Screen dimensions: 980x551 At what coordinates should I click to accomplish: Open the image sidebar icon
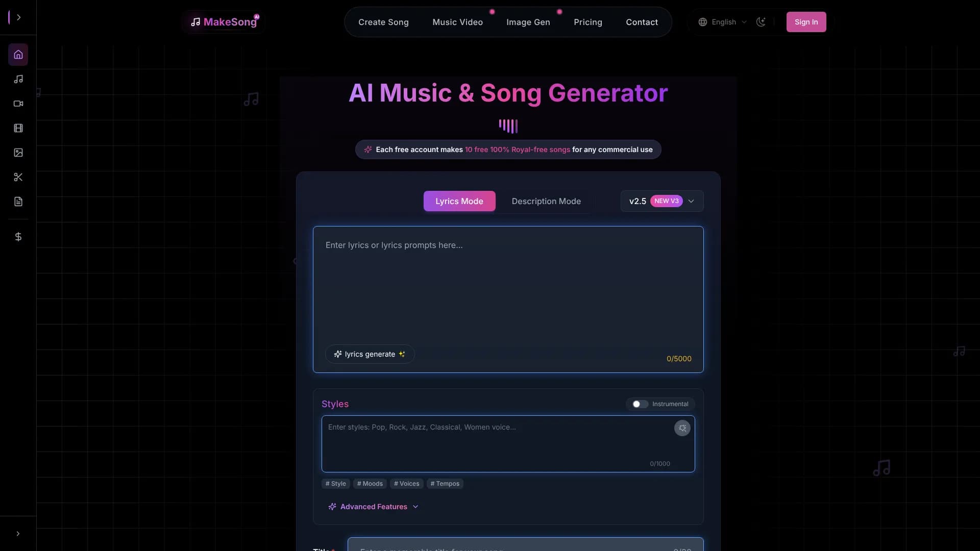18,153
